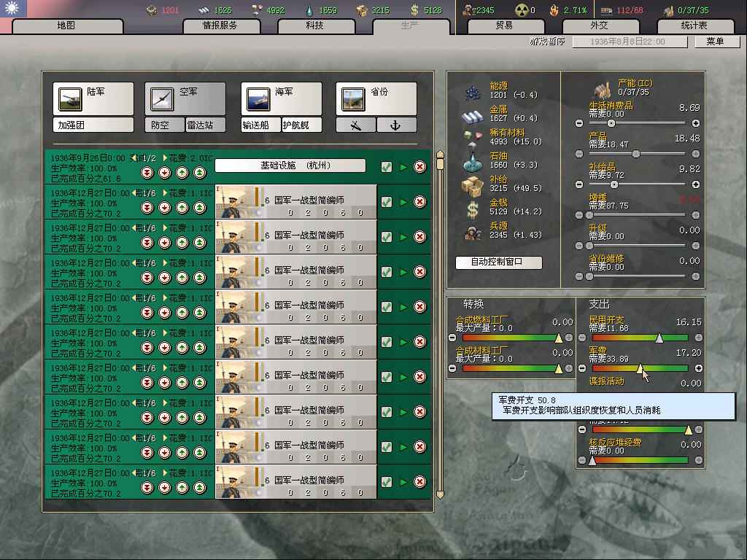Toggle checkmark on first 国军一战型简编师 row

click(387, 202)
